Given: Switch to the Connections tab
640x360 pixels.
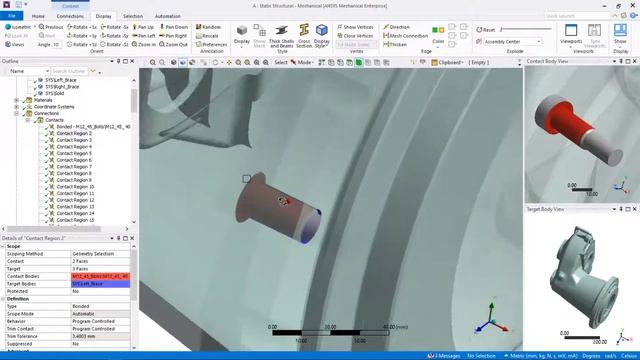Looking at the screenshot, I should click(70, 16).
